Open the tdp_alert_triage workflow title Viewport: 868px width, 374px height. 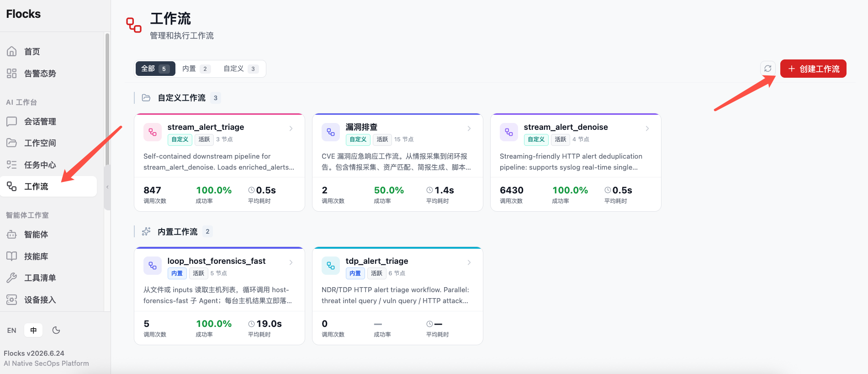pos(377,261)
